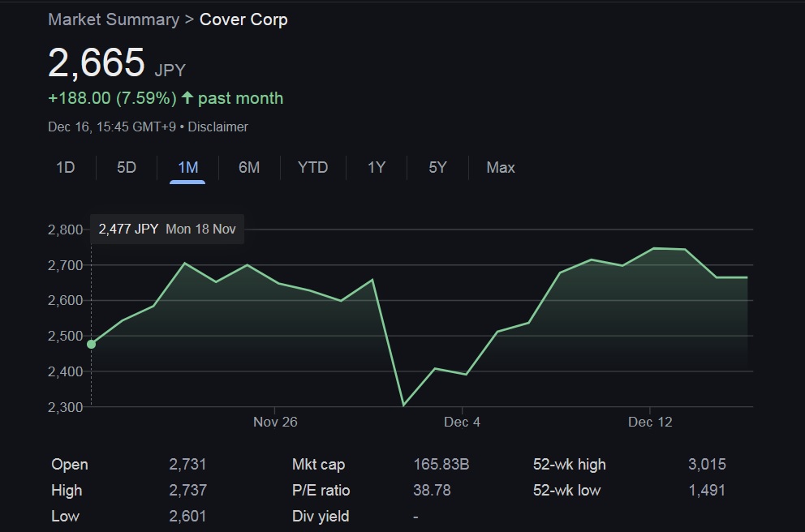Open the 1Y chart view
Image resolution: width=805 pixels, height=532 pixels.
pyautogui.click(x=377, y=167)
